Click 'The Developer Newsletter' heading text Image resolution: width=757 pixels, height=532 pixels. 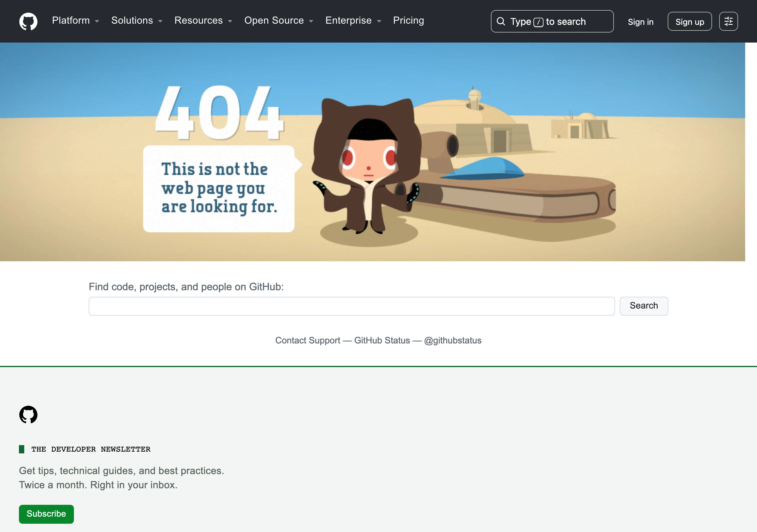pyautogui.click(x=91, y=449)
